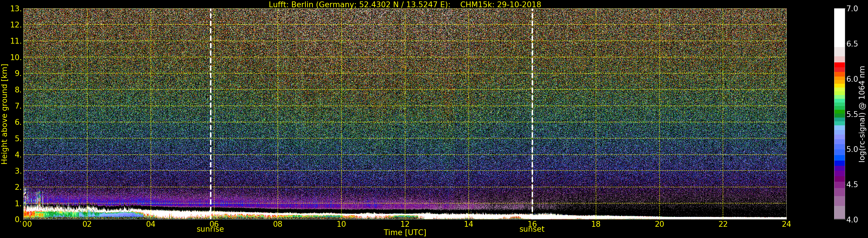Click the '11.' height tick label
Screen dimensions: 868x238
(16, 41)
